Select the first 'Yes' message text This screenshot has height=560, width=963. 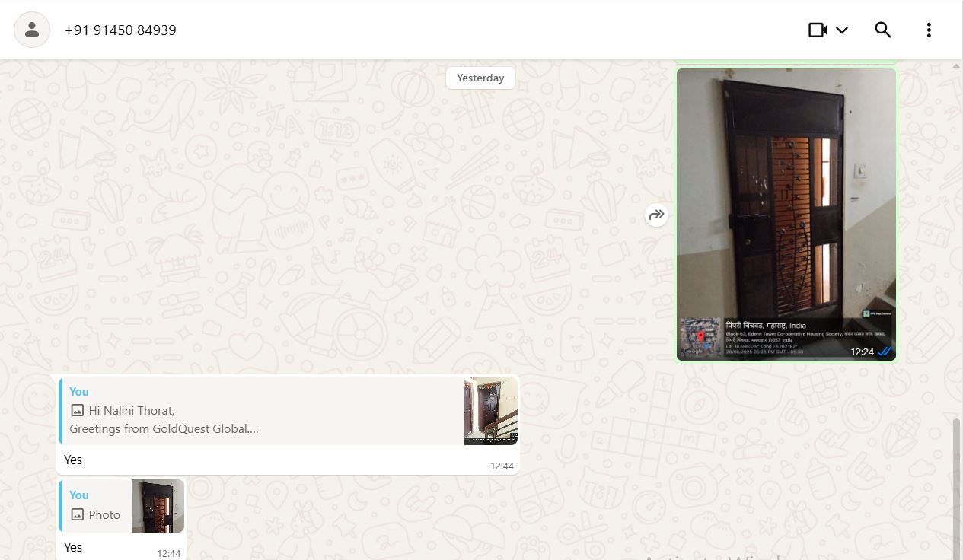(73, 460)
